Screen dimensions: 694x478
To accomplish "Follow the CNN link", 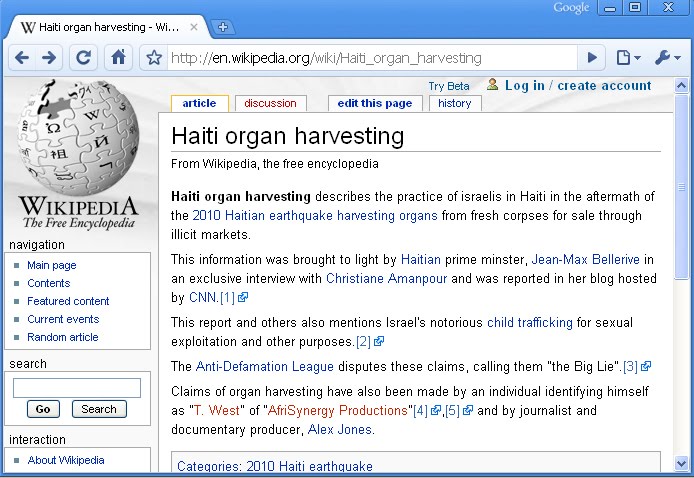I will click(x=204, y=297).
